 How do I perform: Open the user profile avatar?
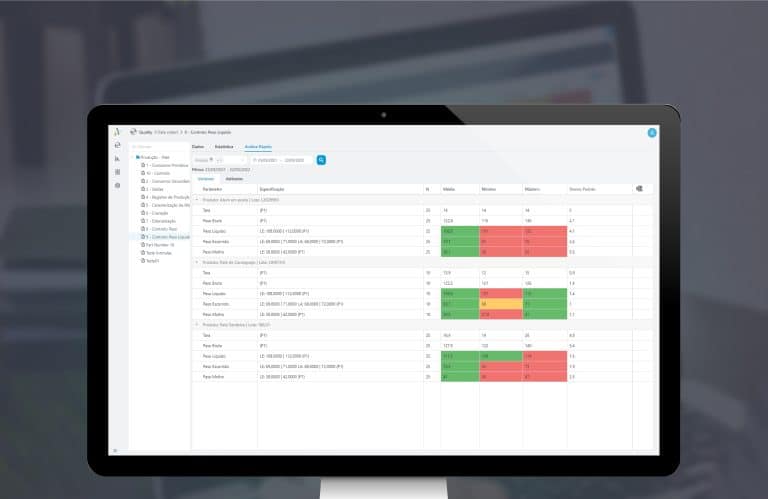point(652,132)
